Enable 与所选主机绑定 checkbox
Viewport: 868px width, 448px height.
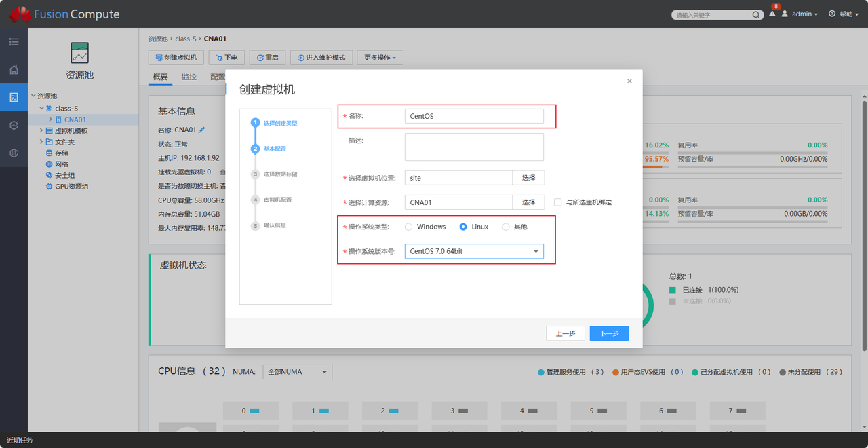tap(558, 202)
